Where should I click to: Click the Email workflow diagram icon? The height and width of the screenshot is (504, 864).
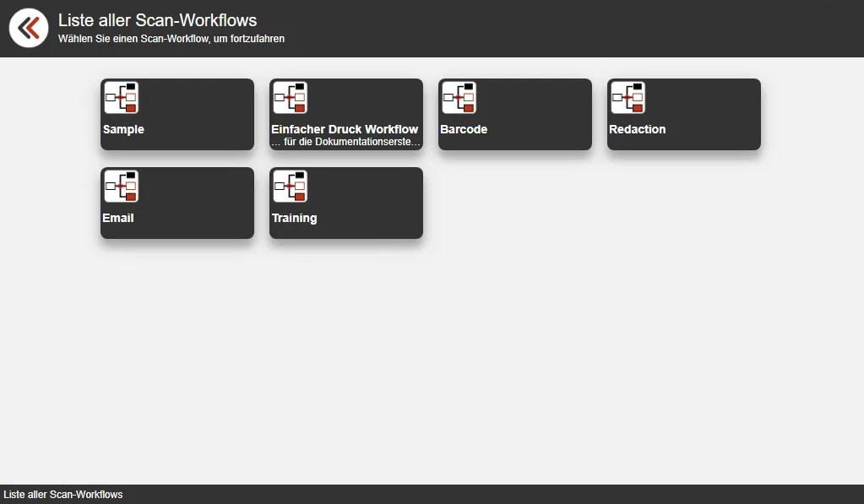(x=121, y=187)
